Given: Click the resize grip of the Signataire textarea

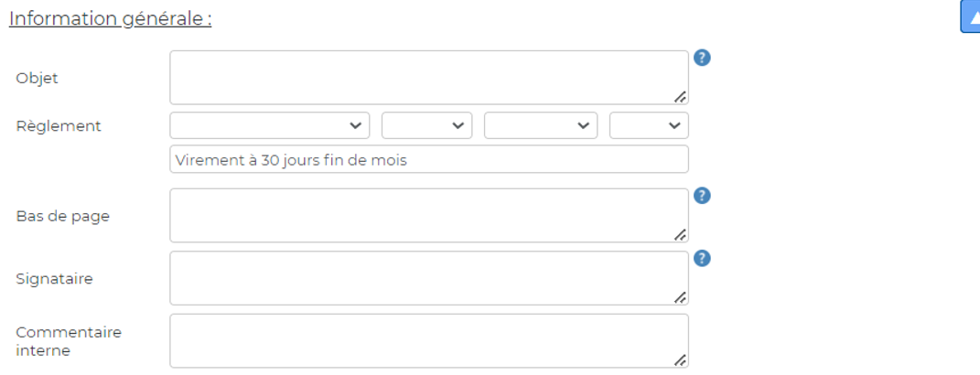Looking at the screenshot, I should (680, 297).
